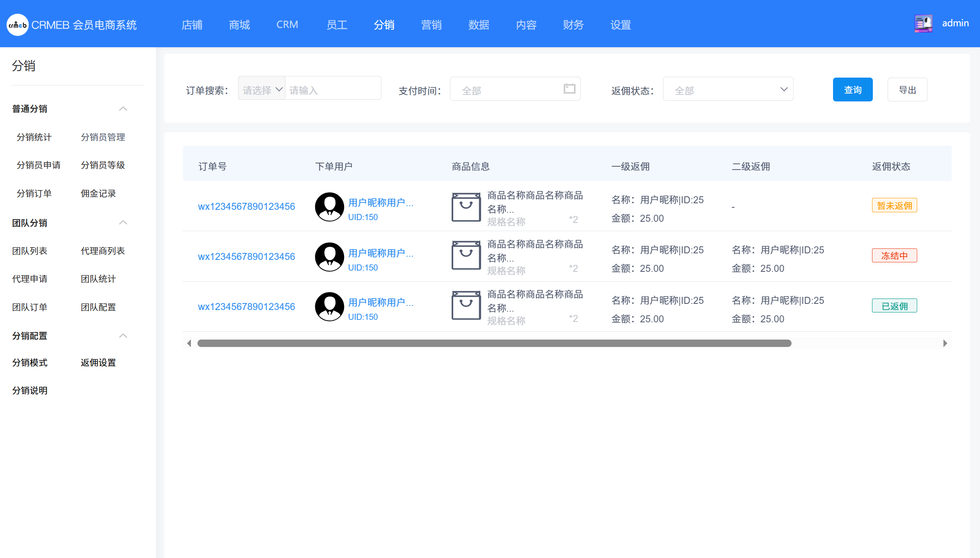Open the 返佣状态 dropdown
The width and height of the screenshot is (980, 558).
[x=728, y=90]
